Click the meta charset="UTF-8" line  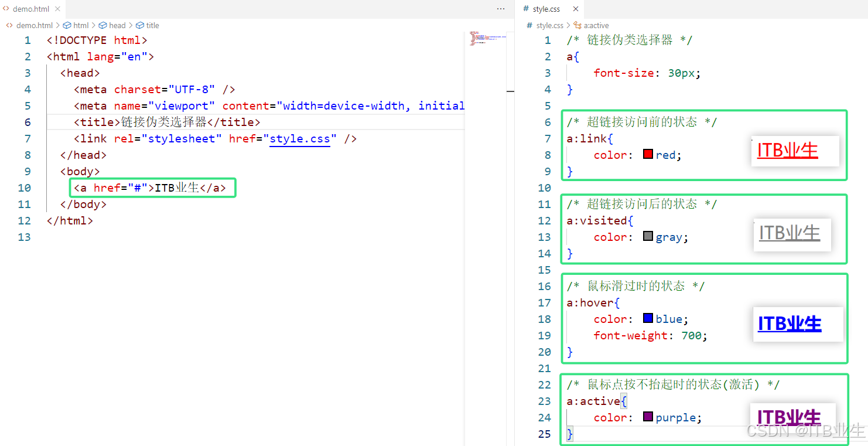point(155,90)
